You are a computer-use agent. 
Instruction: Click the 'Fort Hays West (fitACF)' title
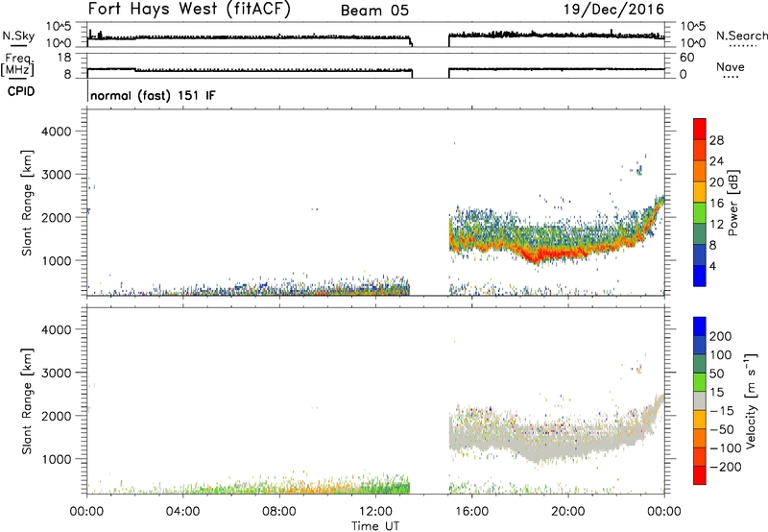pyautogui.click(x=189, y=10)
